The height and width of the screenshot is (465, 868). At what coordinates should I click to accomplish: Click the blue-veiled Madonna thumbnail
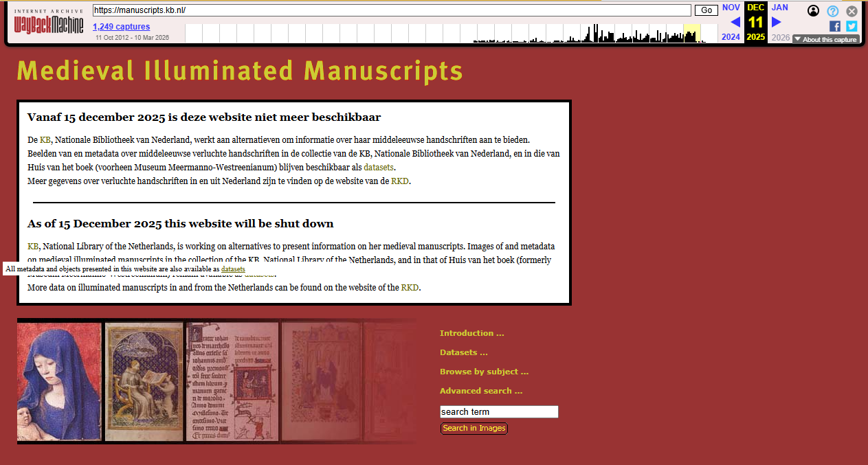[59, 381]
